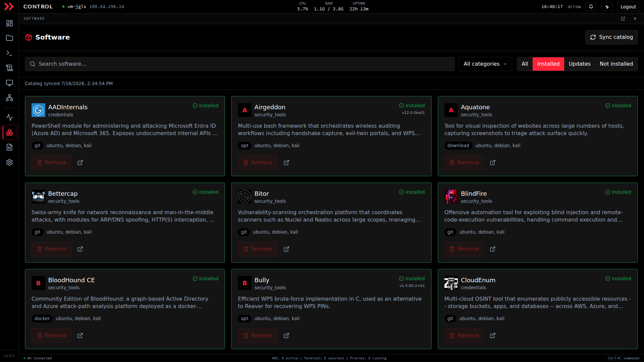Remove the Airgeddon package
Screen dimensions: 644x362
[x=258, y=163]
